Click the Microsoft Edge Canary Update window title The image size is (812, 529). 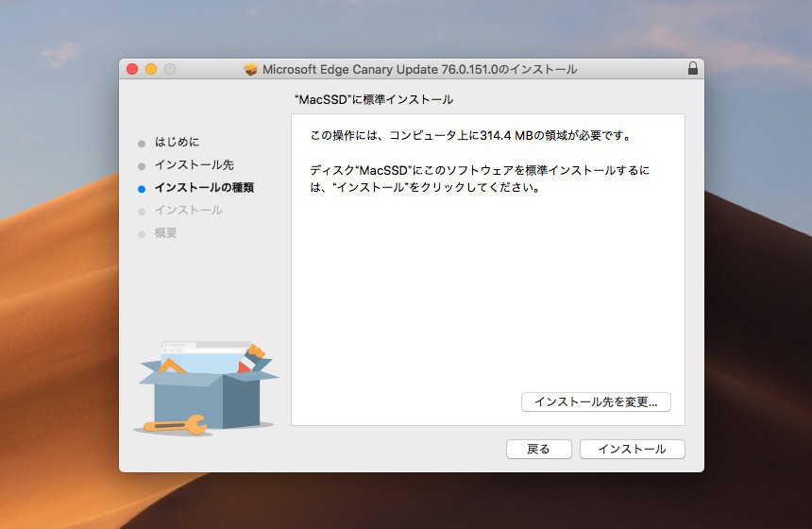(419, 69)
